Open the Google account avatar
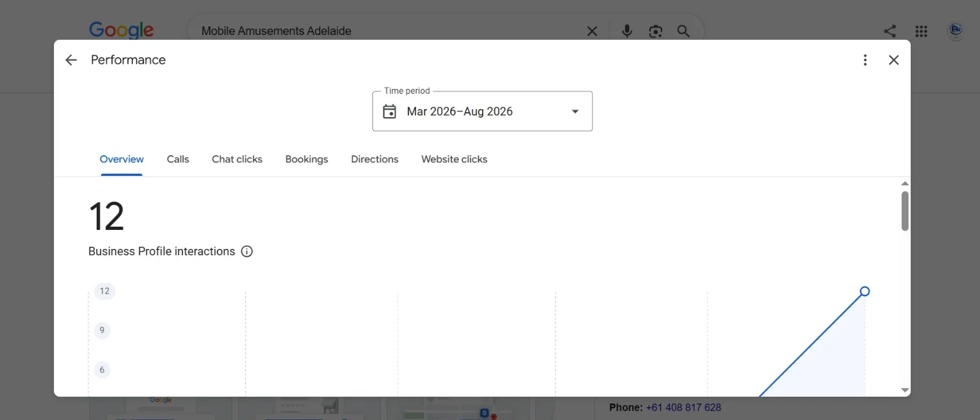The width and height of the screenshot is (980, 420). (956, 30)
